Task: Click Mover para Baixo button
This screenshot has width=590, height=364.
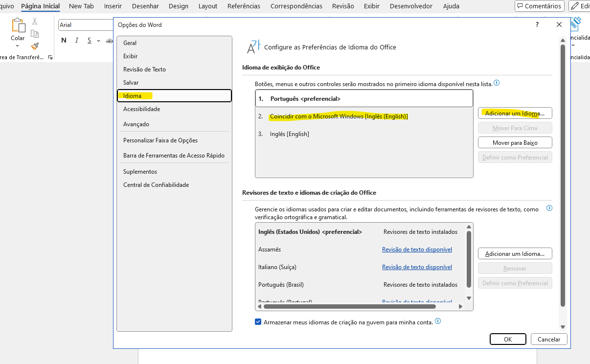Action: 515,142
